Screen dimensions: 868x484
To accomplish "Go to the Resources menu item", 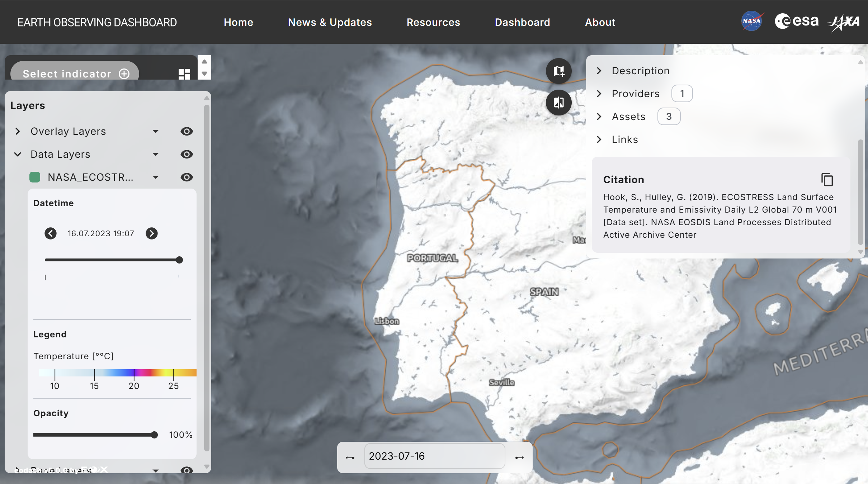I will pos(433,22).
